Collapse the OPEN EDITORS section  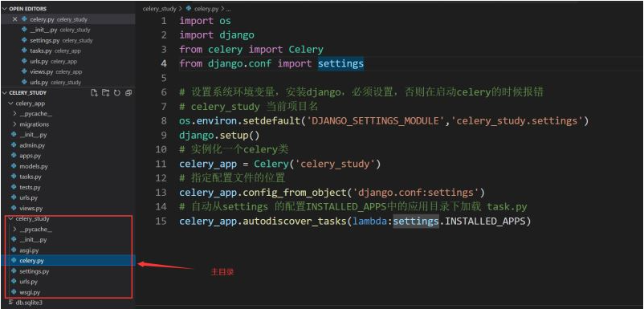6,9
